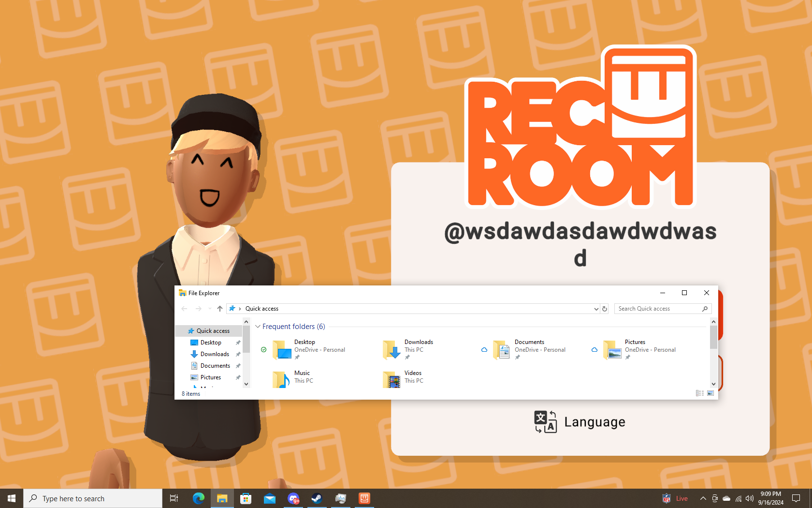Image resolution: width=812 pixels, height=508 pixels.
Task: Open Desktop in the navigation pane
Action: [x=211, y=343]
